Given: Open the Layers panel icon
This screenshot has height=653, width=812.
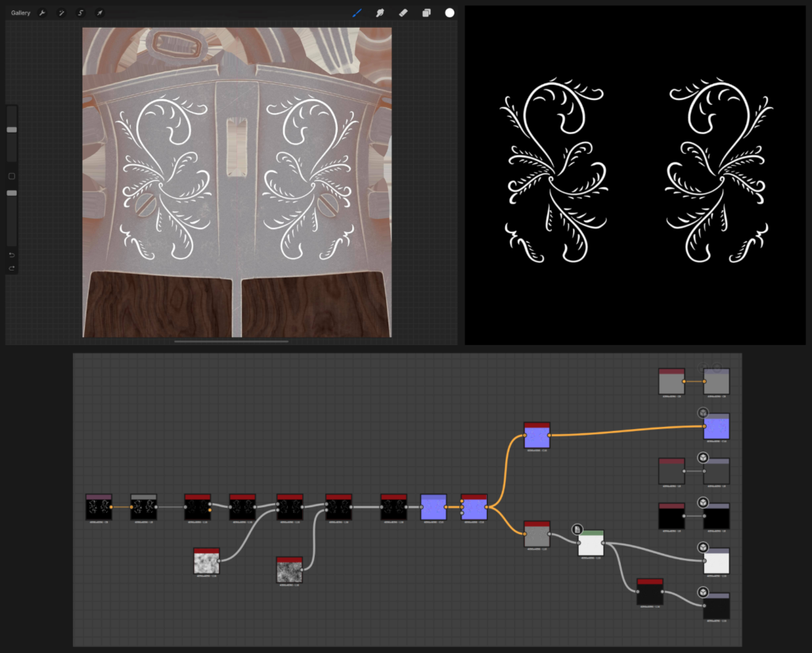Looking at the screenshot, I should tap(426, 13).
